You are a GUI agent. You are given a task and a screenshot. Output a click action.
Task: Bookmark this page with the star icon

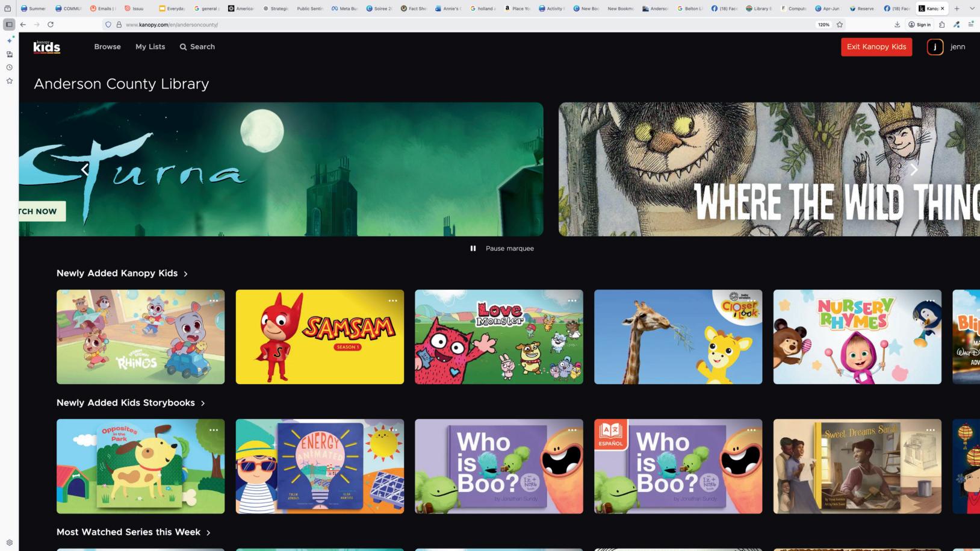(x=840, y=25)
